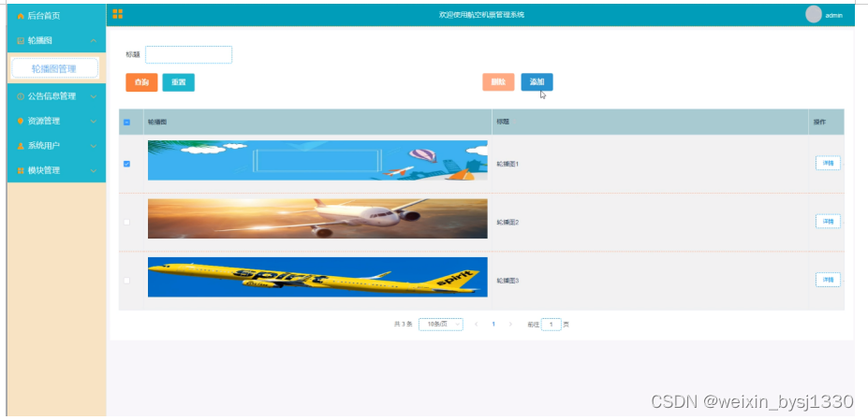Select page number 1 in pagination

tap(493, 325)
